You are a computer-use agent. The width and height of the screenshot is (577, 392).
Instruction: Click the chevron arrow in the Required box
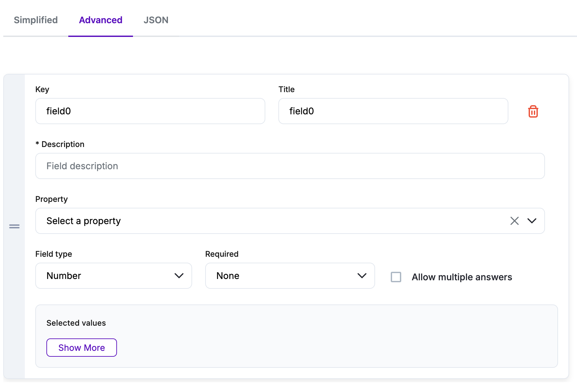362,276
